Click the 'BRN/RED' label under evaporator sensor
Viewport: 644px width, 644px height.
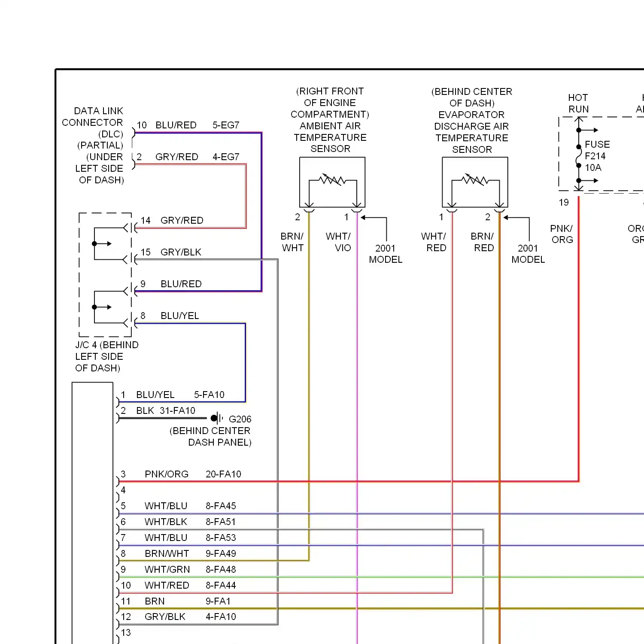[x=483, y=242]
